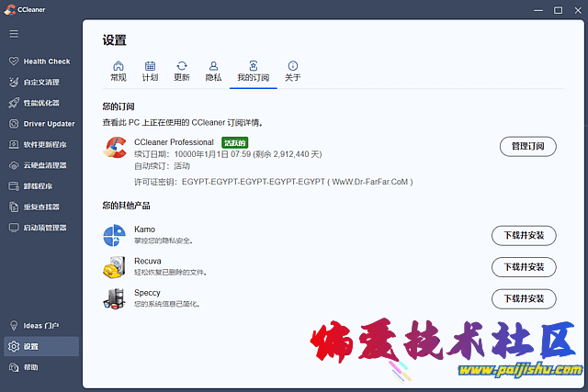Open Health Check from sidebar
Image resolution: width=588 pixels, height=392 pixels.
click(x=41, y=62)
